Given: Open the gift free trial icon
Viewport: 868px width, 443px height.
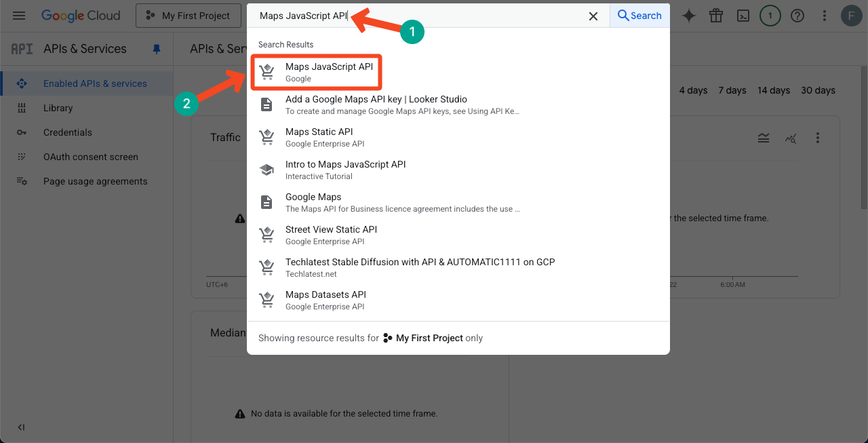Looking at the screenshot, I should (716, 16).
